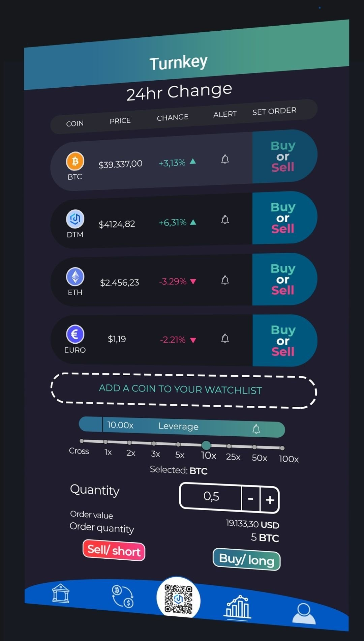
Task: Click the Sell/ short button
Action: (114, 550)
